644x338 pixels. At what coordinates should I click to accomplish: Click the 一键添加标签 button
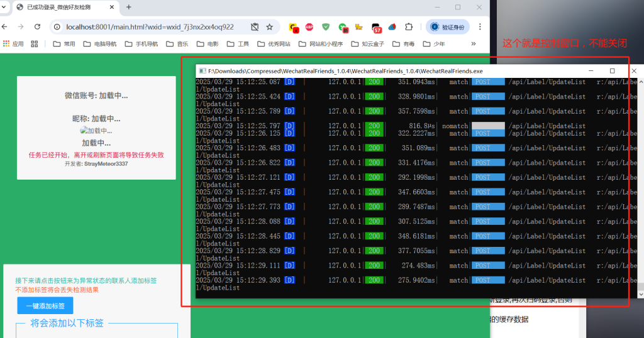pos(45,306)
